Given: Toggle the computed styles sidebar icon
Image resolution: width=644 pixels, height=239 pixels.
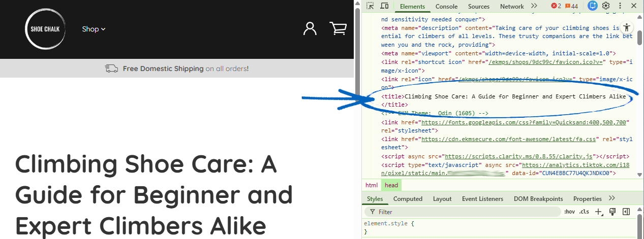Looking at the screenshot, I should tap(626, 212).
